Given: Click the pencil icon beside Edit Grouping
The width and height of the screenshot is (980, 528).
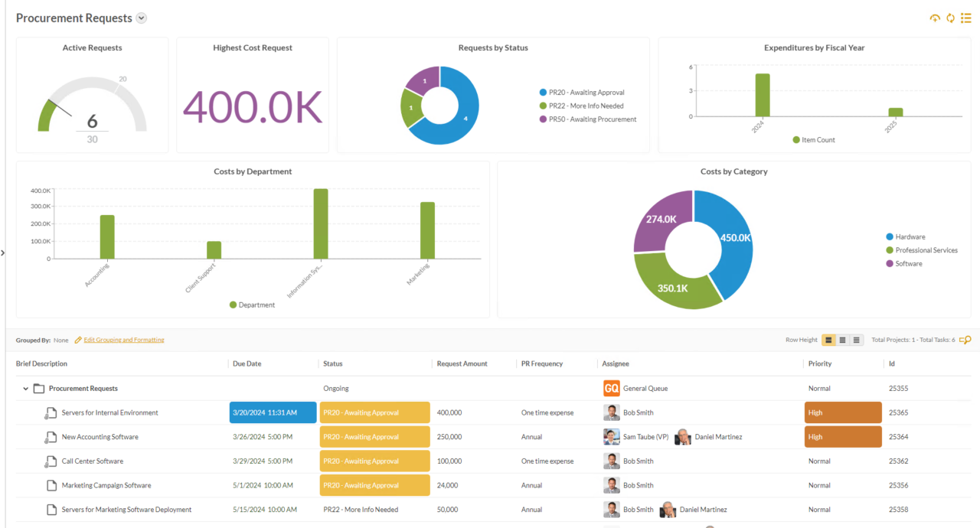Looking at the screenshot, I should [77, 339].
